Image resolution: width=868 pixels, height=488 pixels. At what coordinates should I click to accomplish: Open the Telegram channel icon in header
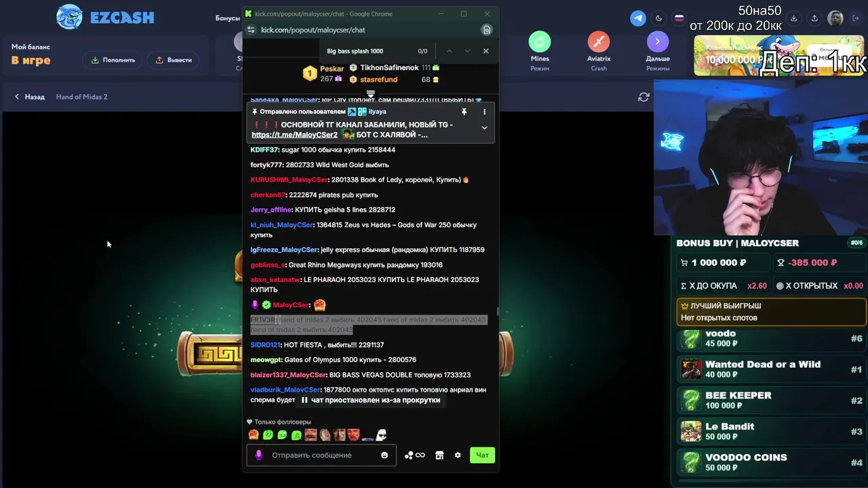638,18
